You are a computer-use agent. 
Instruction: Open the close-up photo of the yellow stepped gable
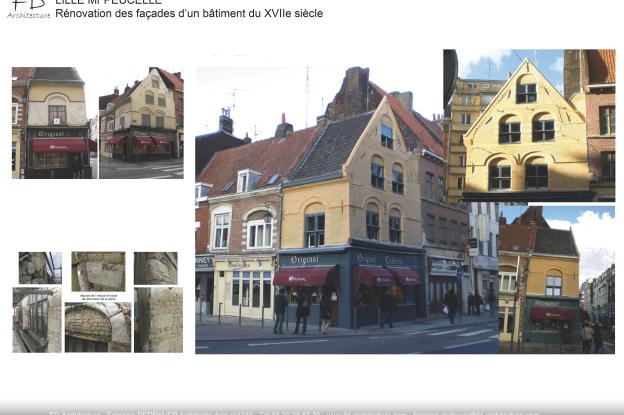point(529,125)
